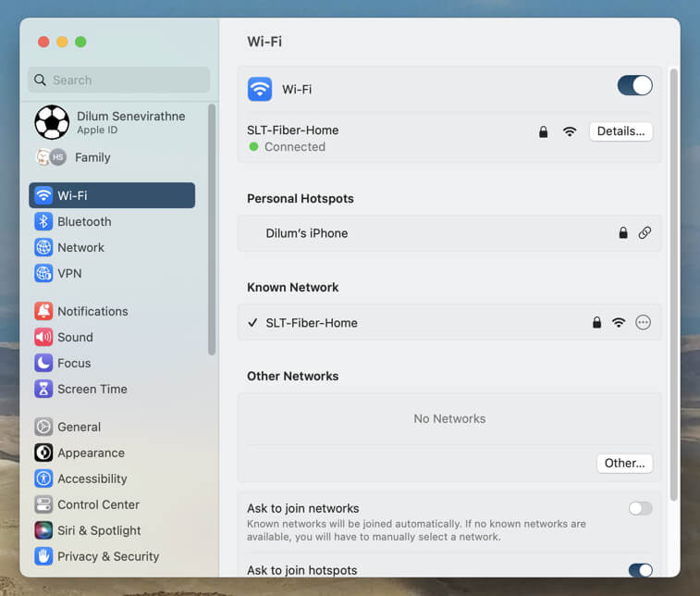Click the Privacy & Security hand icon
Screen dimensions: 700x596
click(43, 557)
